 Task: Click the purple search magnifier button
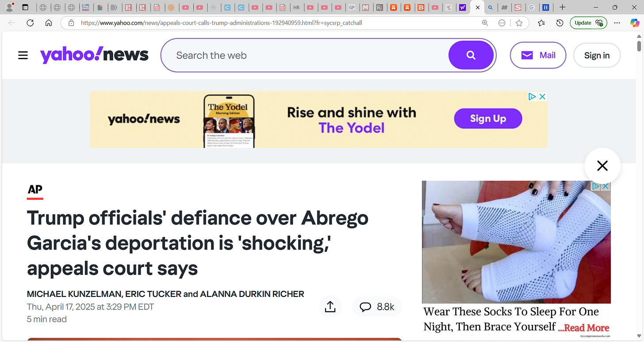(471, 55)
